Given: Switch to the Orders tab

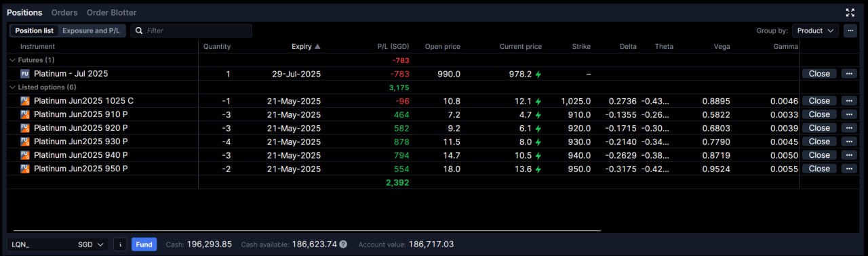Looking at the screenshot, I should (x=64, y=12).
